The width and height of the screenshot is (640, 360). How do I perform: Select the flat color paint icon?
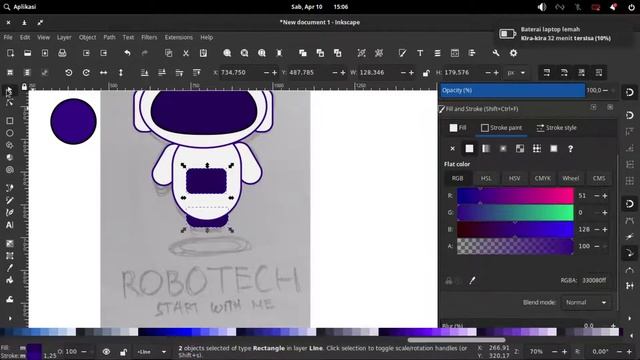pyautogui.click(x=469, y=149)
